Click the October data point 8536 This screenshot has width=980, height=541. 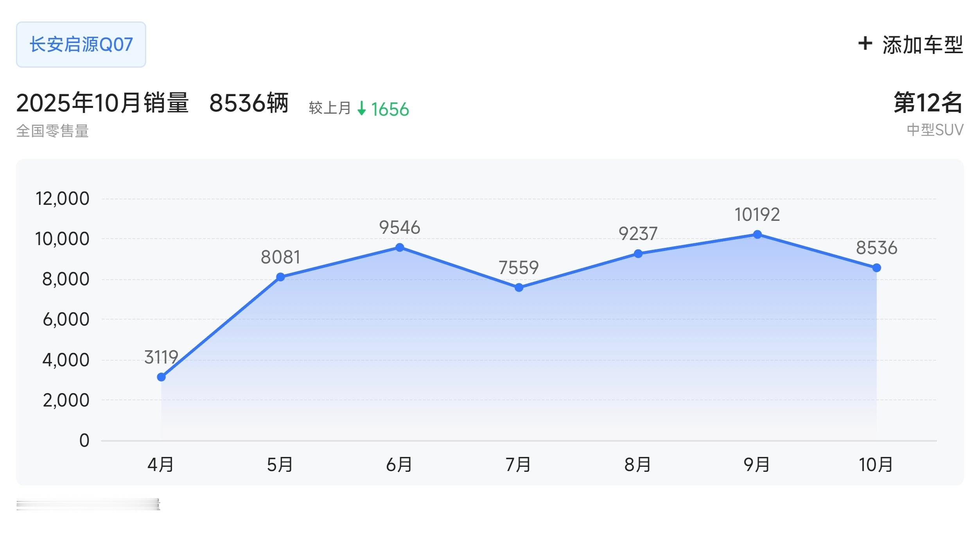pyautogui.click(x=876, y=268)
